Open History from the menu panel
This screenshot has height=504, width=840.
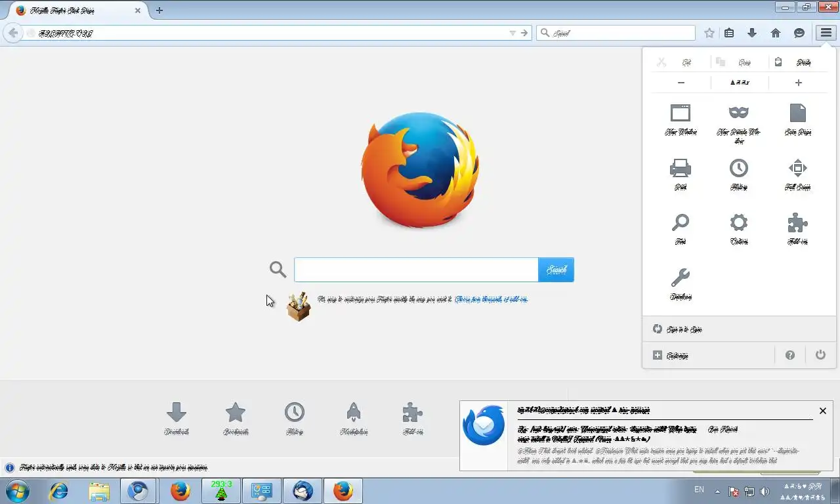(739, 174)
